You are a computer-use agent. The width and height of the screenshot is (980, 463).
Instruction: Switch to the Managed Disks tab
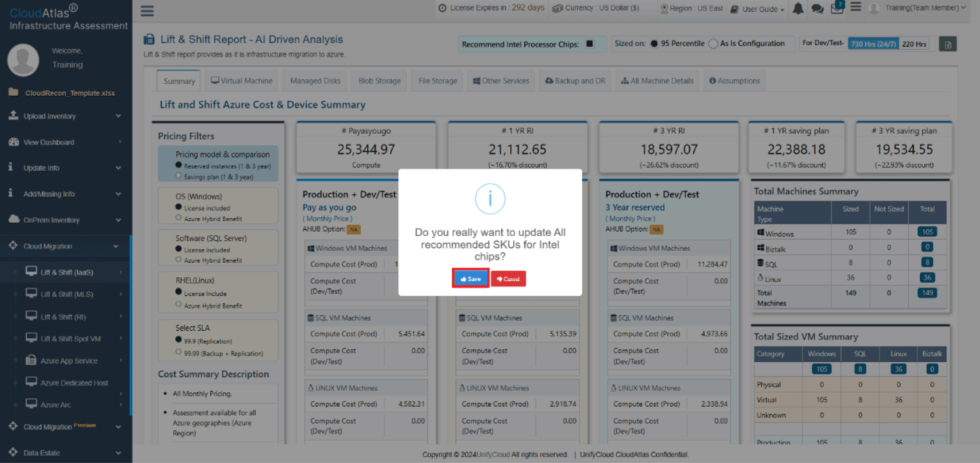click(315, 81)
